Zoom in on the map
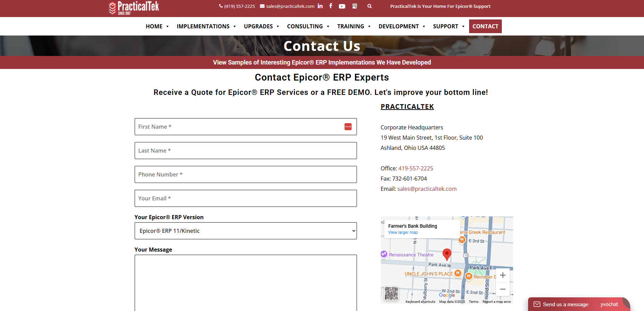This screenshot has height=311, width=644. (503, 275)
